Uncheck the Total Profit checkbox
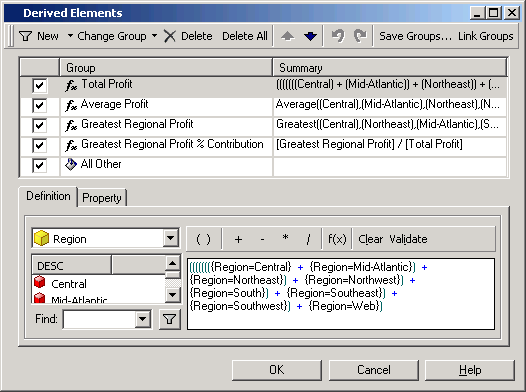 pyautogui.click(x=40, y=86)
